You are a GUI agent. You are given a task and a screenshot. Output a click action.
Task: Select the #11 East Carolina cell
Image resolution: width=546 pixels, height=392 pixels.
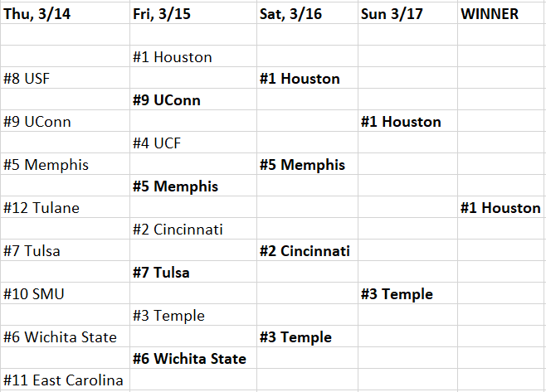[65, 380]
